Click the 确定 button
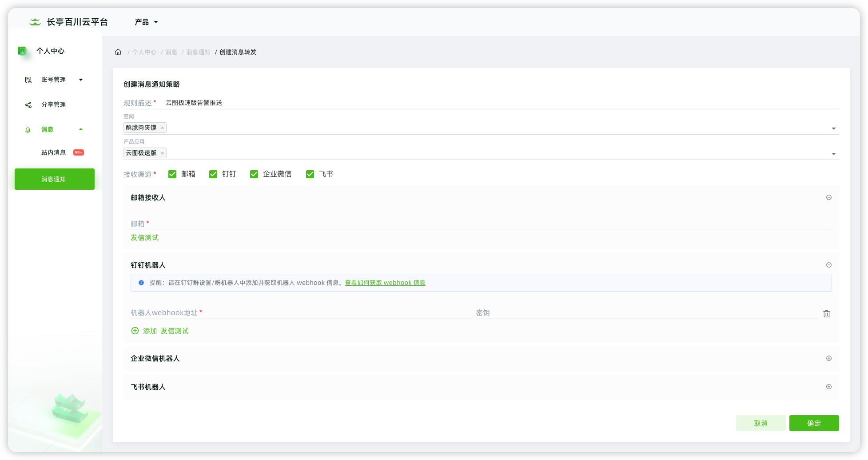Viewport: 868px width, 460px height. tap(814, 423)
